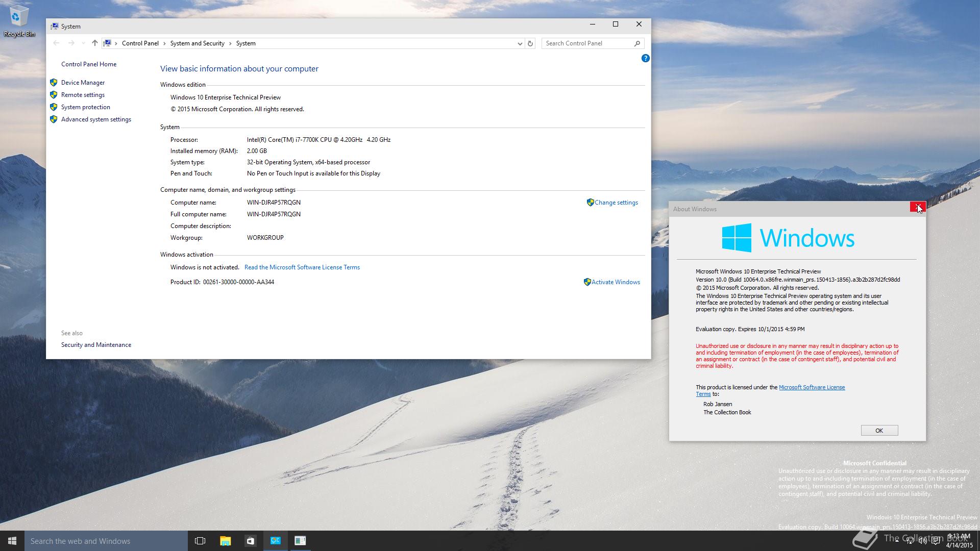Click the shield icon next to Change settings
This screenshot has height=551, width=980.
(x=591, y=203)
